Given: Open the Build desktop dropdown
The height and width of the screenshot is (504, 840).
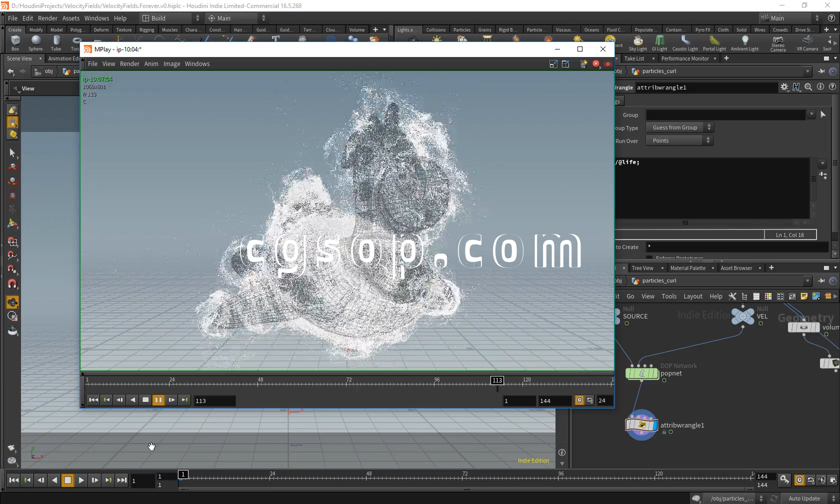Looking at the screenshot, I should click(x=170, y=18).
